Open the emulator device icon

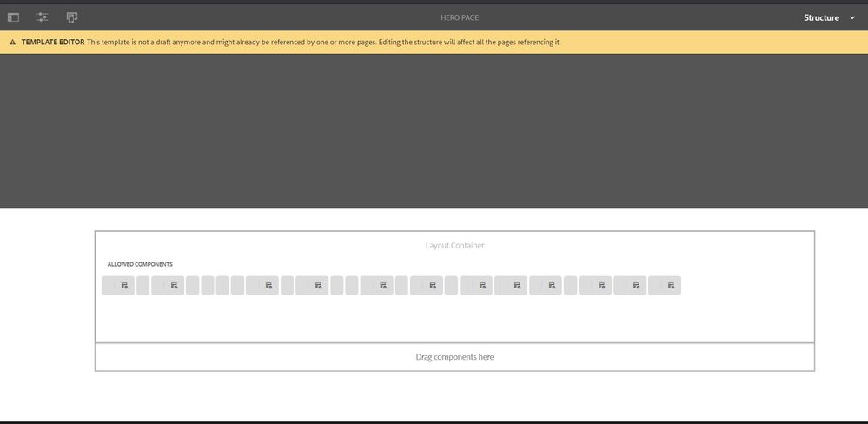click(x=72, y=17)
